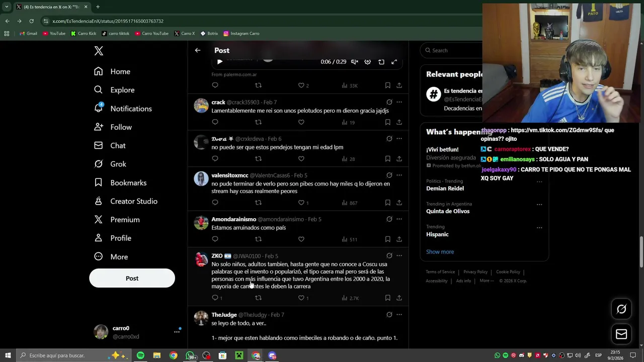Viewport: 644px width, 362px height.
Task: Open Chrome from the taskbar
Action: [174, 355]
